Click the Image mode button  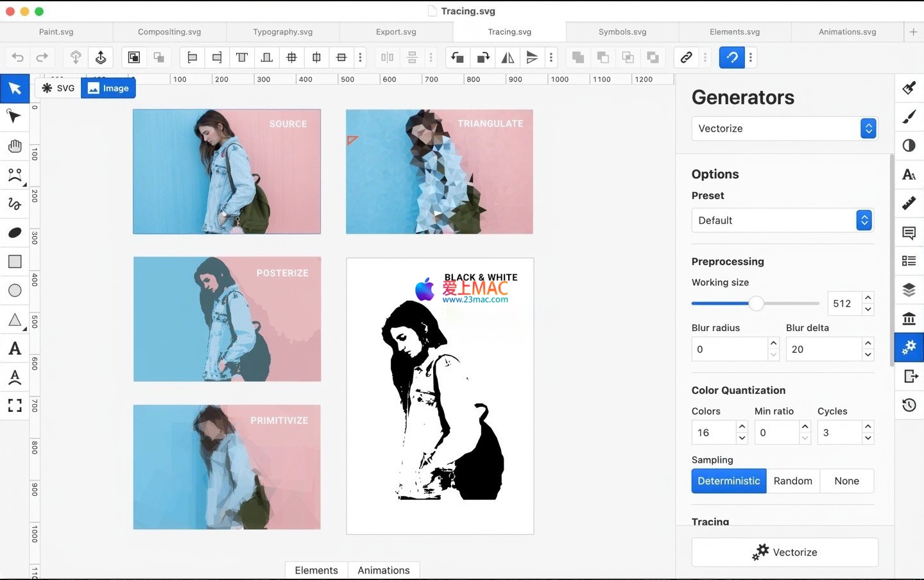[x=108, y=89]
